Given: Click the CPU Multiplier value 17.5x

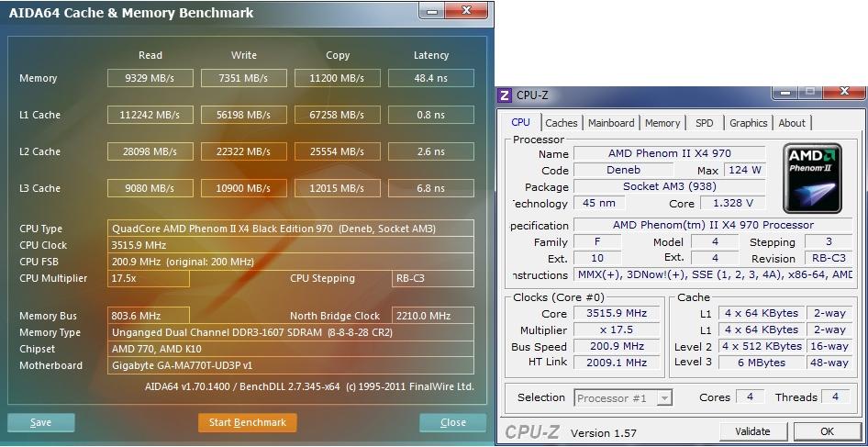Looking at the screenshot, I should (x=149, y=278).
